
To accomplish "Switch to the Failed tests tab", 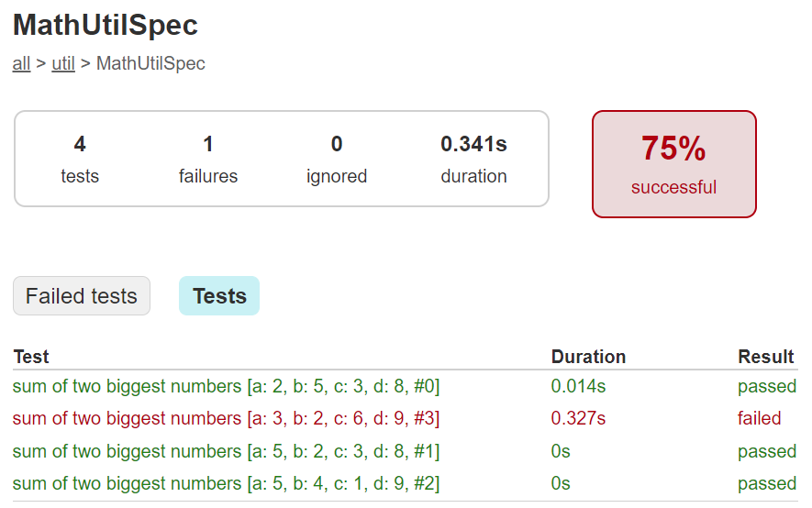I will (82, 296).
